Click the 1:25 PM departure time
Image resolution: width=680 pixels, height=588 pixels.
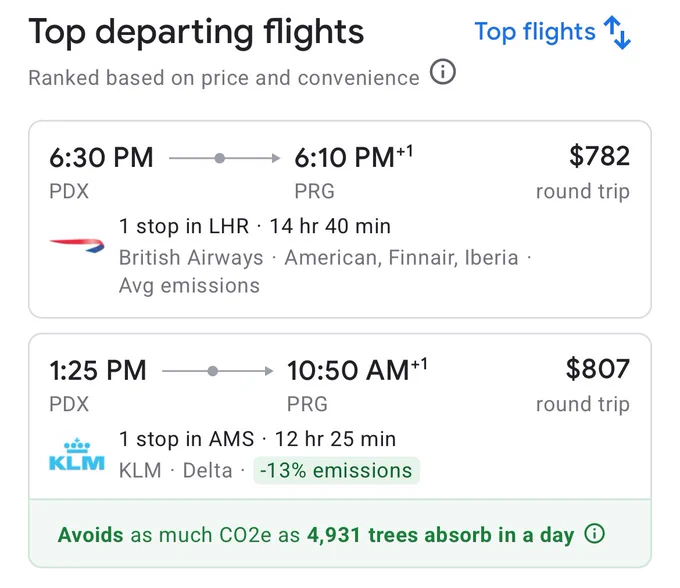point(98,370)
